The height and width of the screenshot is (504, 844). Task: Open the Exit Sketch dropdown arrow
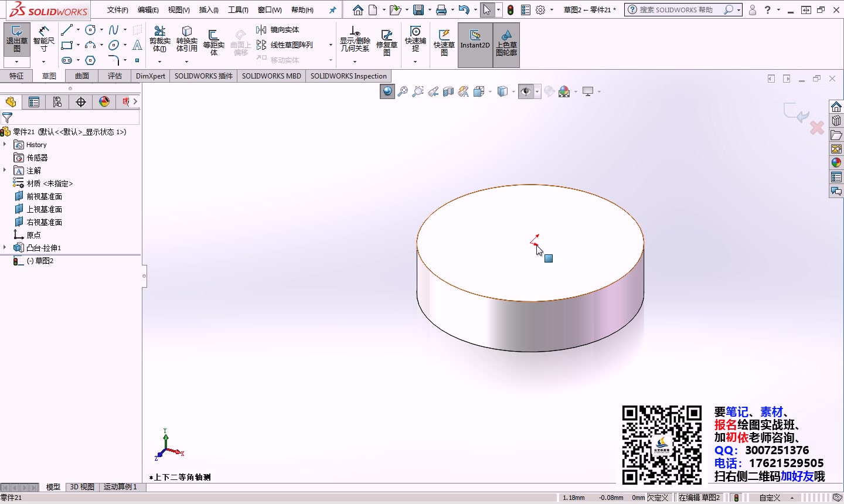coord(16,62)
